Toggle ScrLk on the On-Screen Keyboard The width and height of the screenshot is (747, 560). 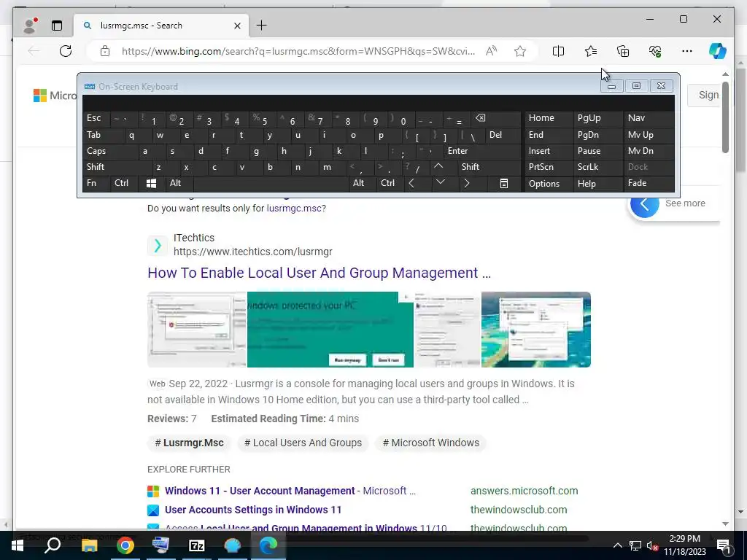pyautogui.click(x=598, y=167)
